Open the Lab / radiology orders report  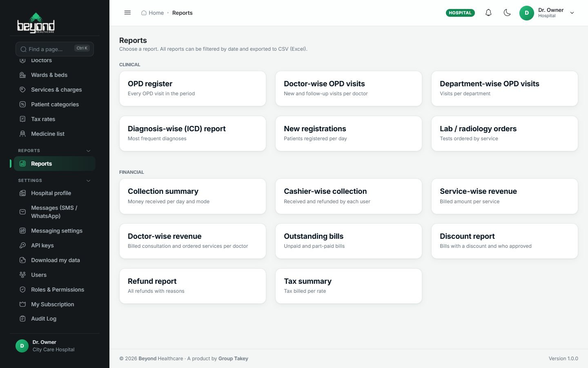(505, 133)
